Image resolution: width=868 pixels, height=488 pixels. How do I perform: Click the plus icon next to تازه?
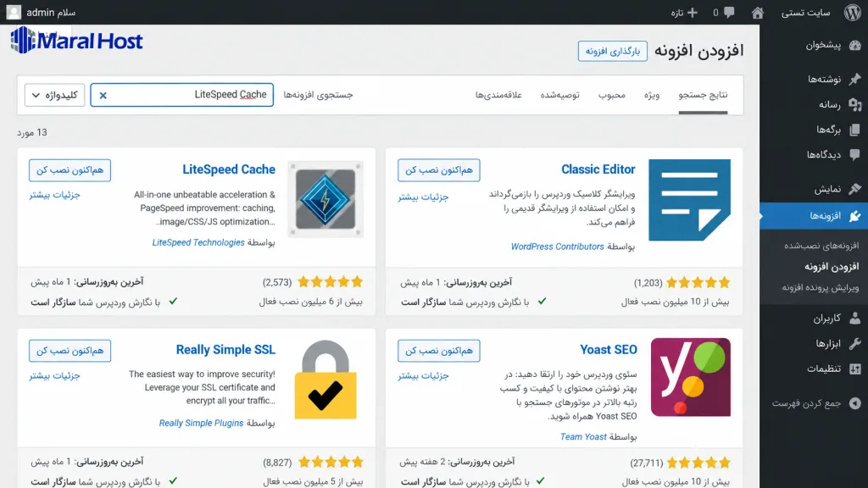693,12
